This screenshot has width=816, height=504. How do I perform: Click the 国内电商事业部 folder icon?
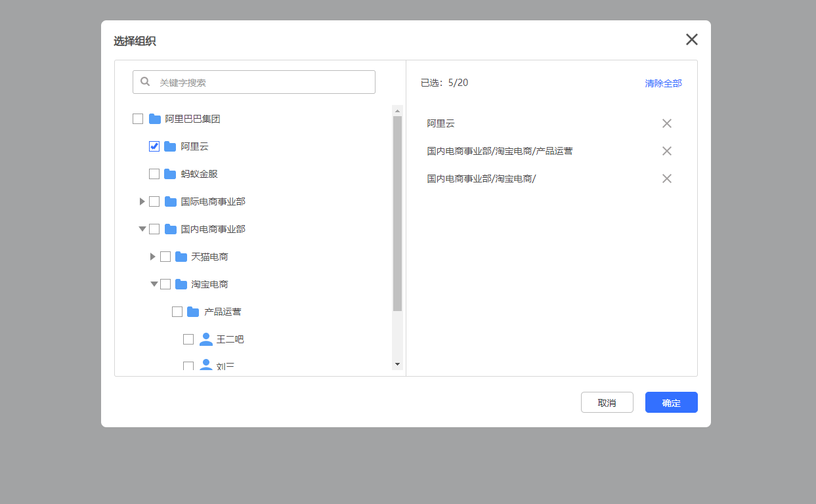click(x=171, y=229)
